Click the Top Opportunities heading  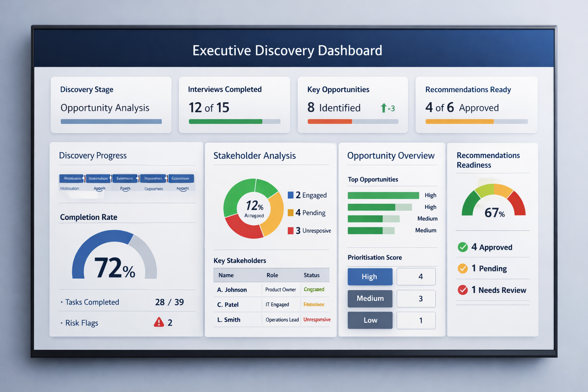click(x=373, y=180)
